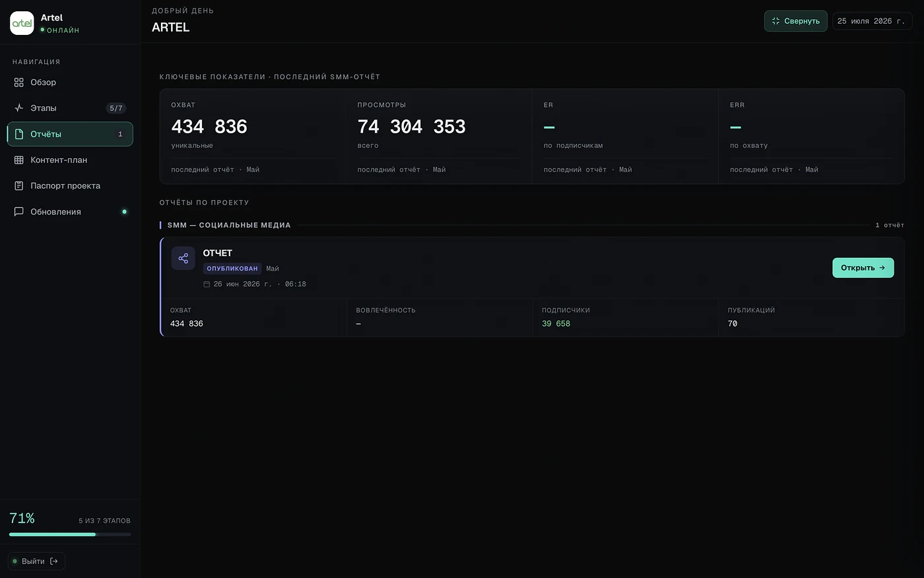Open the Обзор navigation item
Image resolution: width=924 pixels, height=578 pixels.
click(x=70, y=82)
